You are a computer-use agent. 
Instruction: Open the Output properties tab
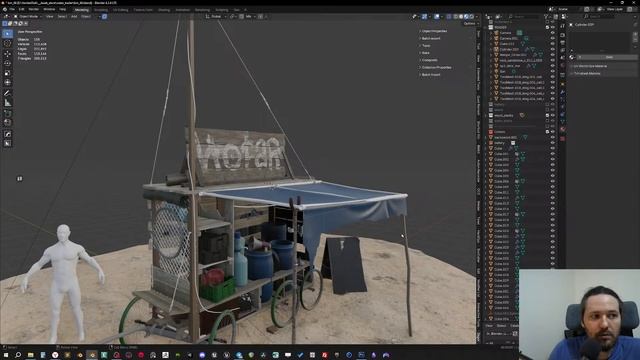click(562, 43)
